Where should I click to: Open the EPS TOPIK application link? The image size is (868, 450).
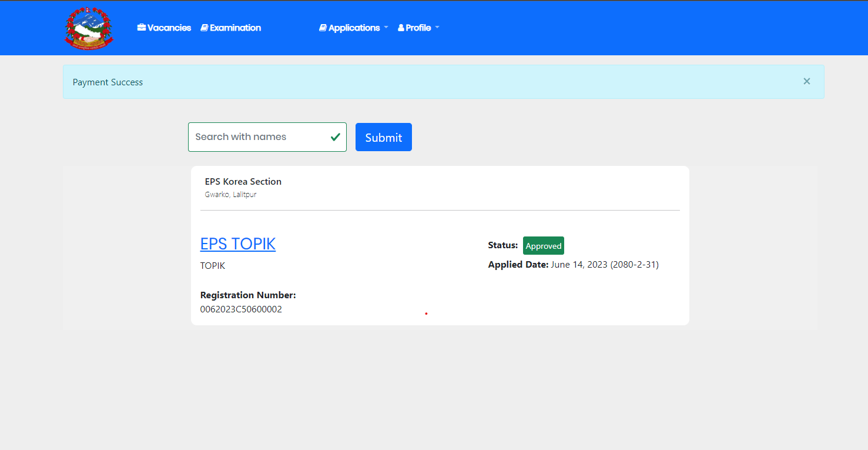238,244
